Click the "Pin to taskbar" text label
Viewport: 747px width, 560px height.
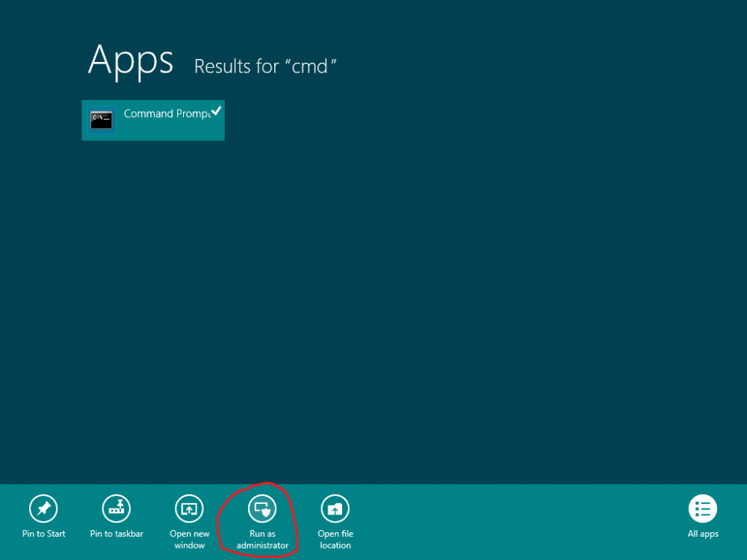coord(117,534)
